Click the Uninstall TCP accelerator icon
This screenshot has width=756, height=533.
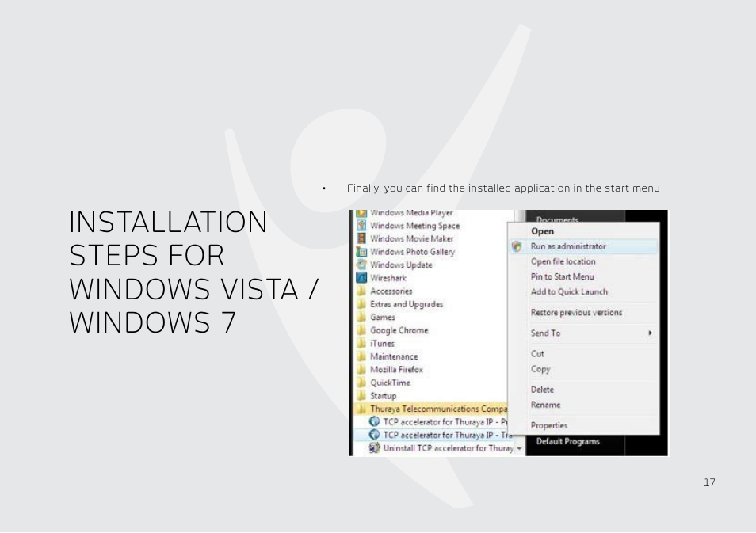(374, 447)
